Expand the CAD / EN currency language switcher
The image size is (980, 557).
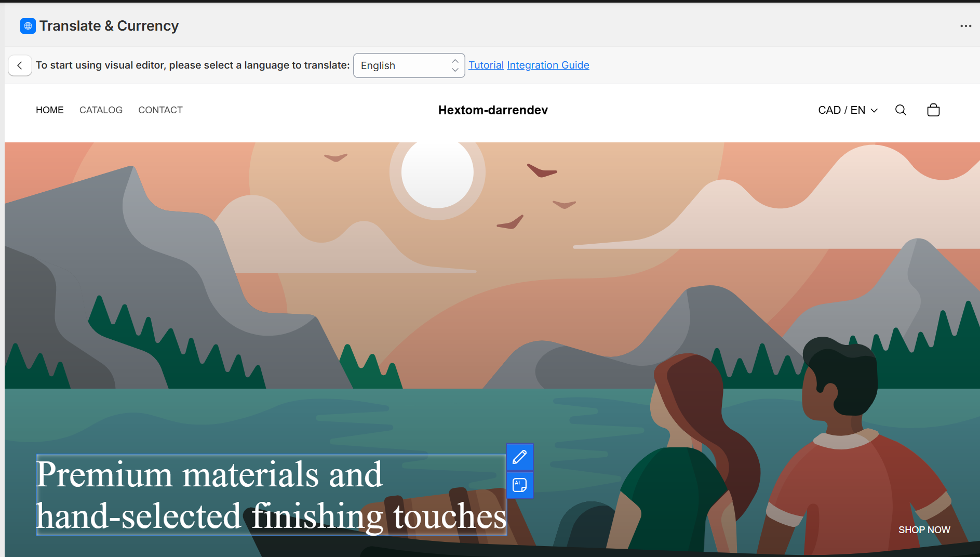[x=848, y=110]
